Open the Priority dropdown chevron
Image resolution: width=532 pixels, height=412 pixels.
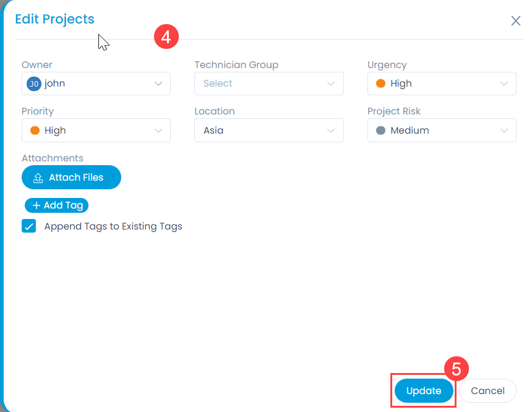(x=158, y=131)
